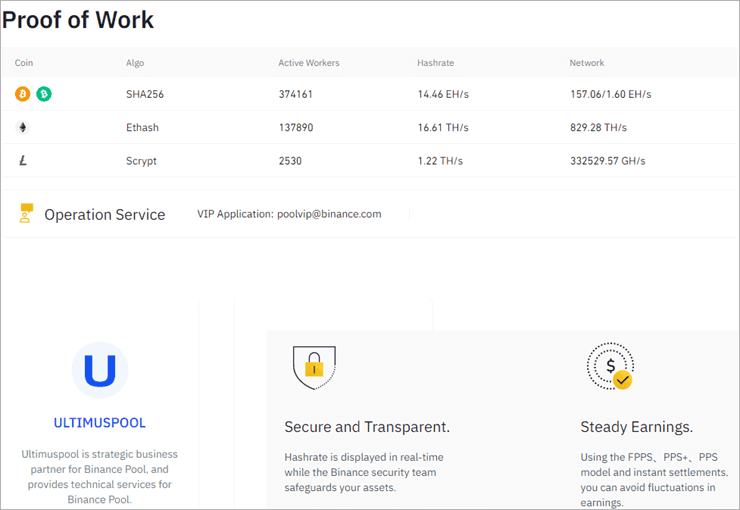Click the 2530 active workers value
This screenshot has height=510, width=740.
290,161
